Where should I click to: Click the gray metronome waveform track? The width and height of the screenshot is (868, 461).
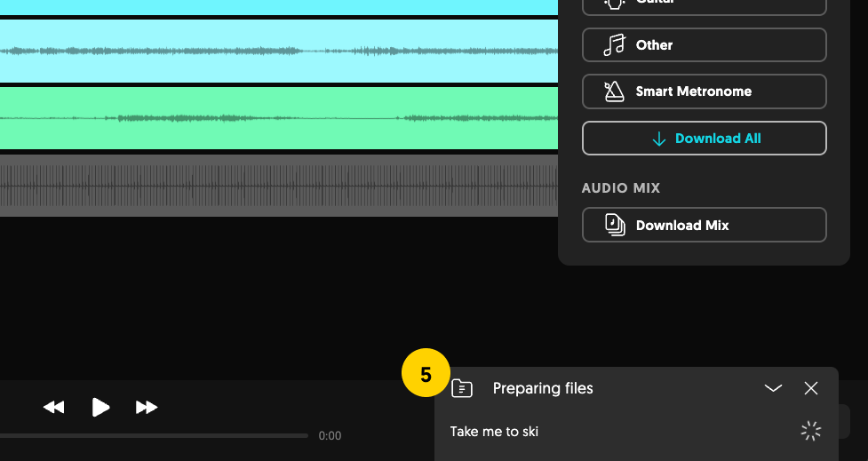pos(279,186)
